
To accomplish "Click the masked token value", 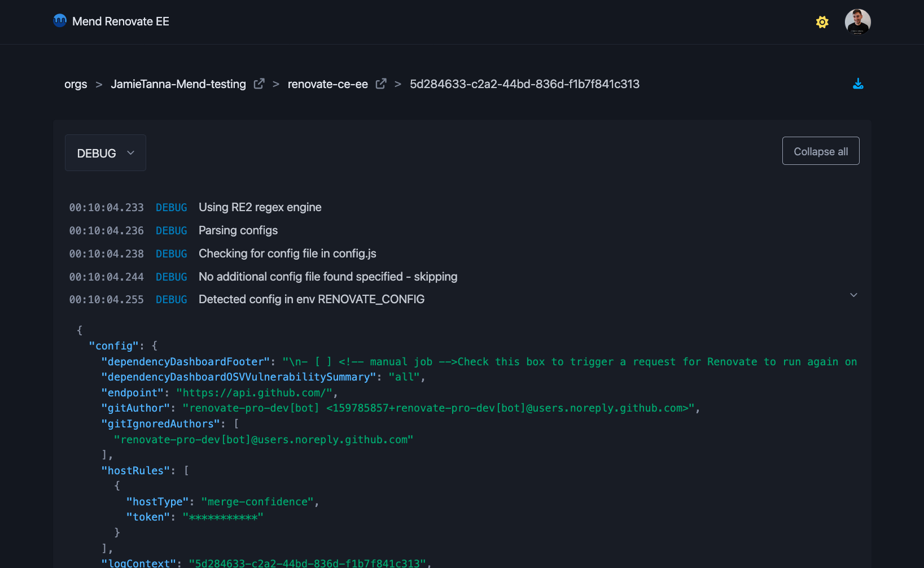I will (223, 516).
